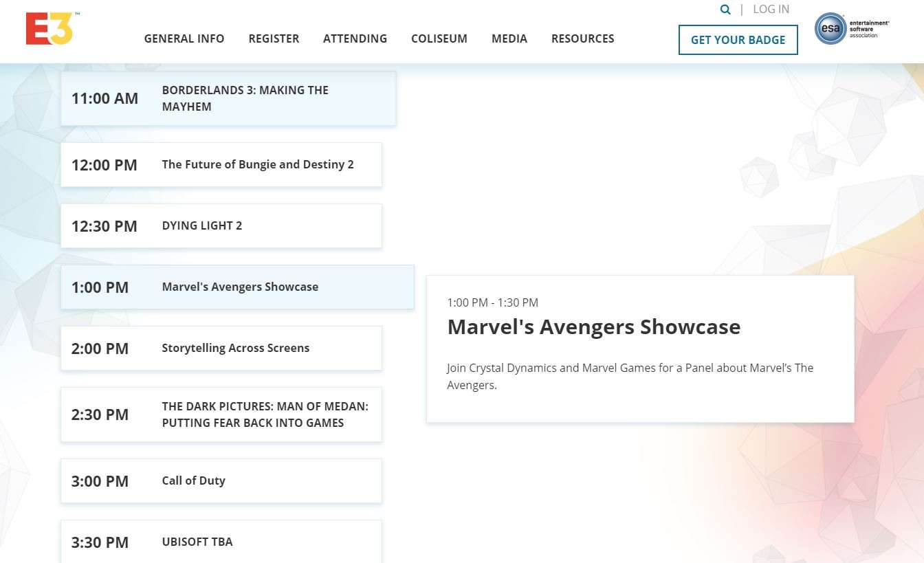Open the Media menu item
This screenshot has height=563, width=924.
(509, 38)
